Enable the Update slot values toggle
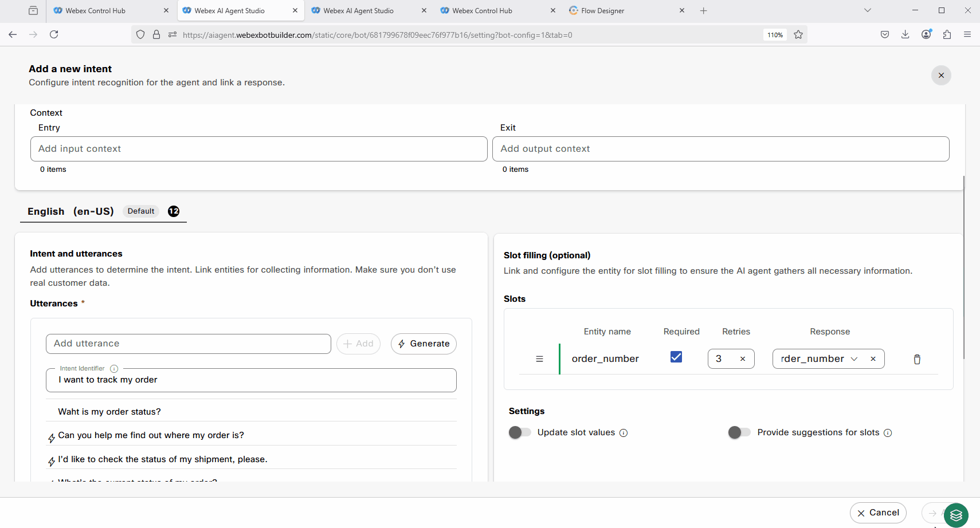 [520, 432]
